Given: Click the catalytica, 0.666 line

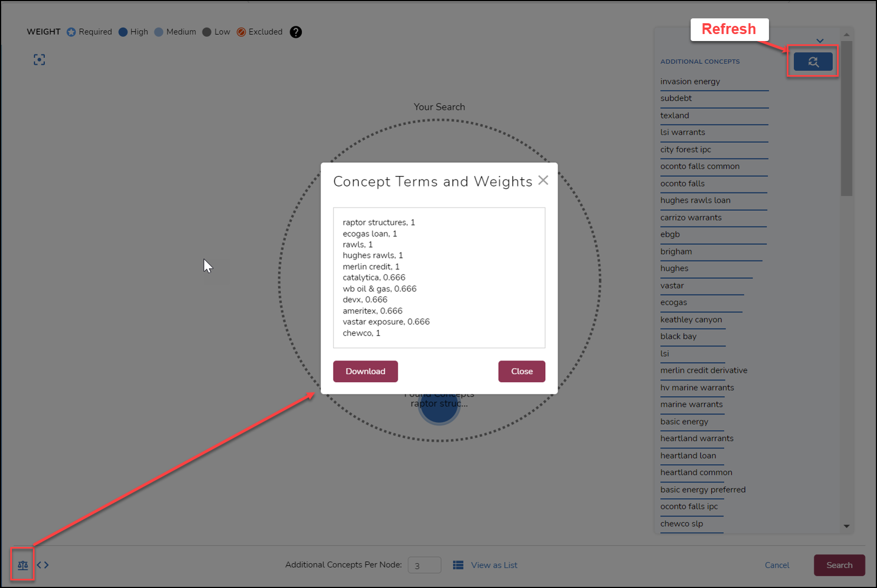Looking at the screenshot, I should [x=374, y=278].
